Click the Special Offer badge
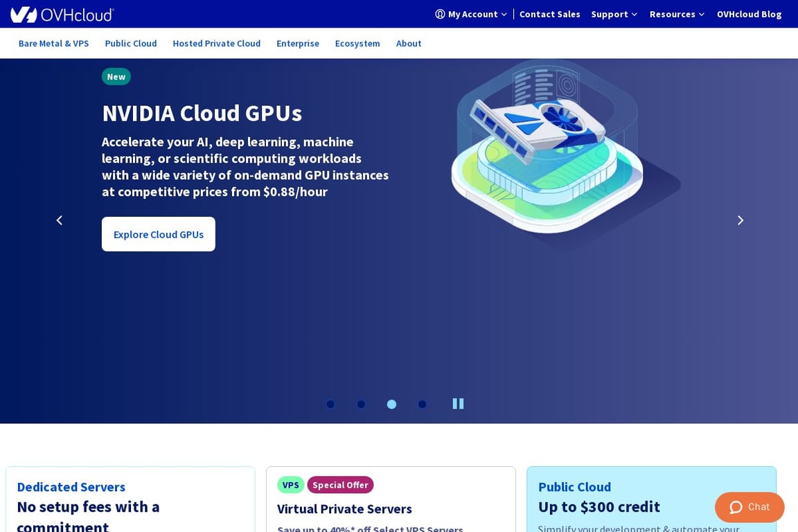Viewport: 798px width, 532px height. tap(340, 484)
